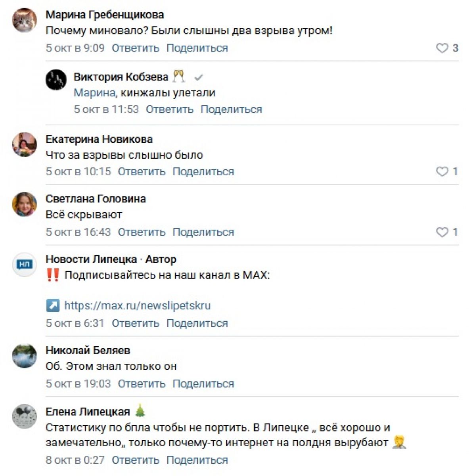The height and width of the screenshot is (476, 473).
Task: Open timestamp 5 окт в 16:43
Action: pyautogui.click(x=78, y=232)
